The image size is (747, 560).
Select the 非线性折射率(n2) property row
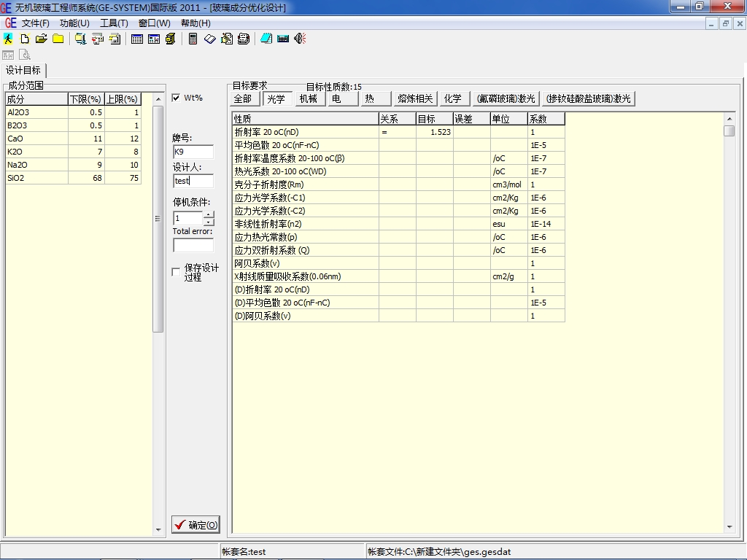click(399, 224)
